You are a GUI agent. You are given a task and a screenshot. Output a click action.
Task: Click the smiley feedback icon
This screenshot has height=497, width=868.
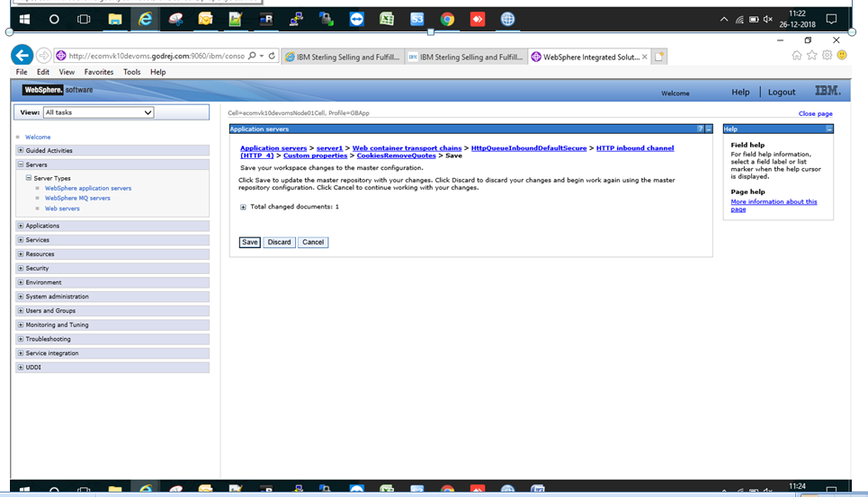point(842,55)
